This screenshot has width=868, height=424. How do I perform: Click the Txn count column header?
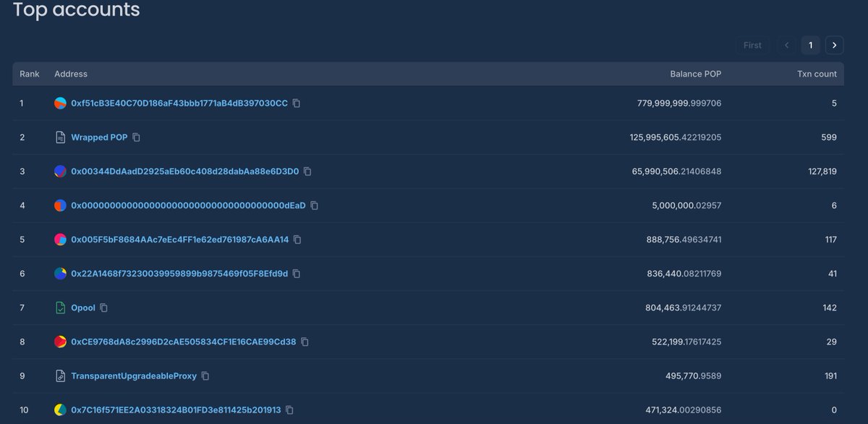click(817, 74)
